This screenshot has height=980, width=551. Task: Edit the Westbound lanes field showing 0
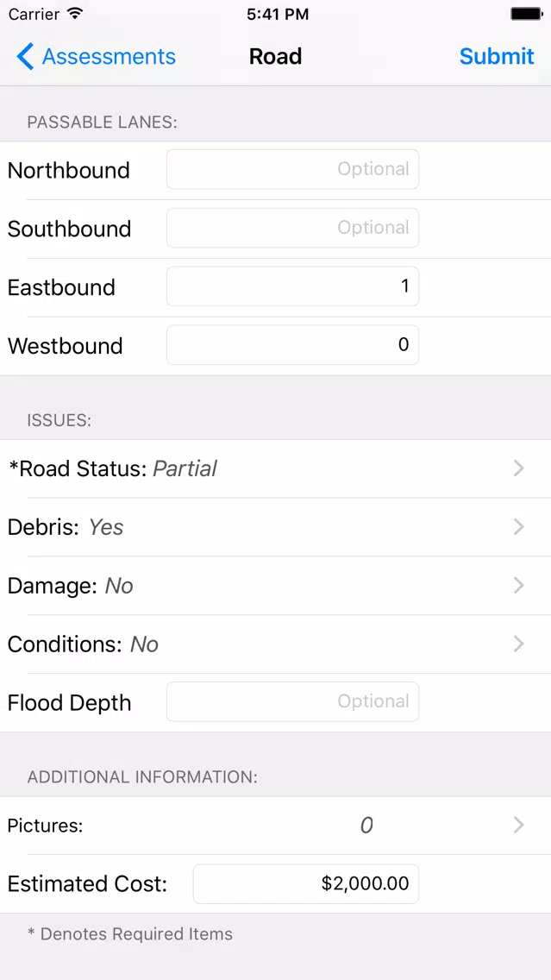(x=292, y=345)
